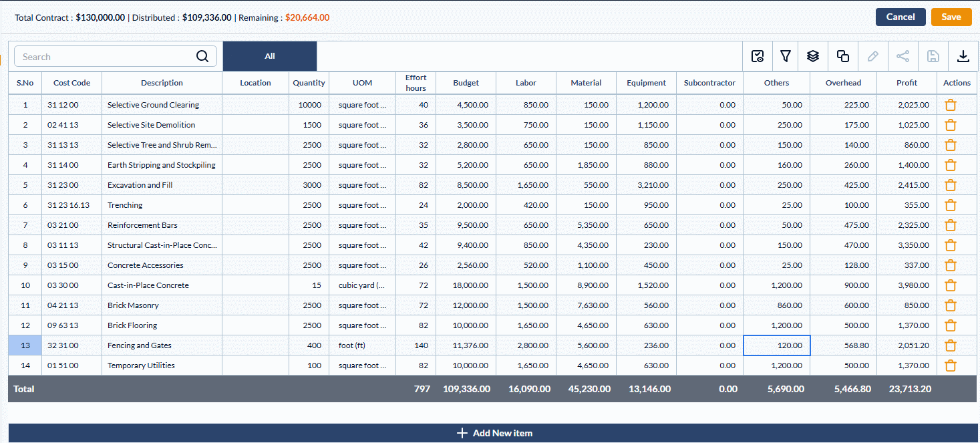Image resolution: width=980 pixels, height=443 pixels.
Task: Select the Others cell showing 120.00
Action: click(x=776, y=345)
